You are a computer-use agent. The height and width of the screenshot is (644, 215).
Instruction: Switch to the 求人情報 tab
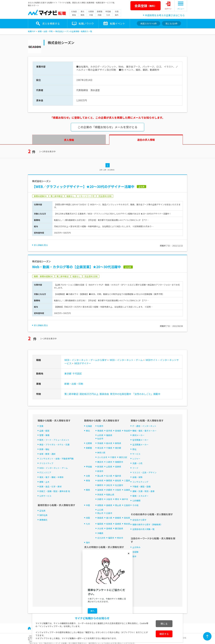coord(69,140)
